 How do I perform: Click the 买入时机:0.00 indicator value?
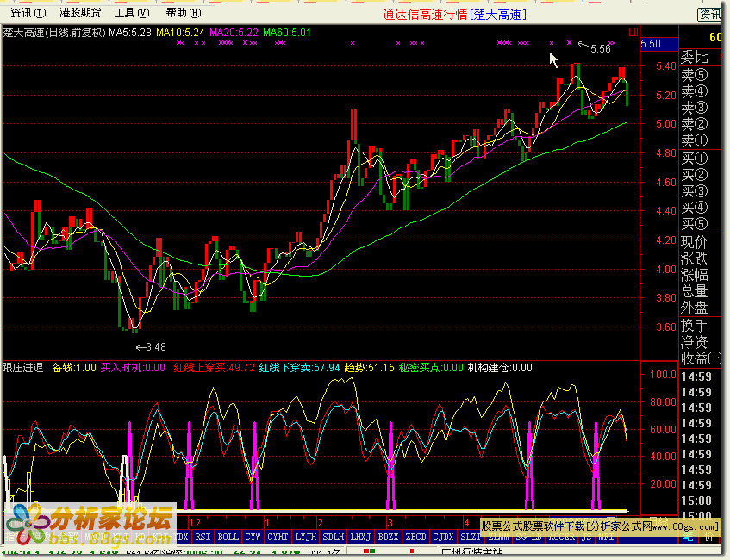pyautogui.click(x=133, y=368)
